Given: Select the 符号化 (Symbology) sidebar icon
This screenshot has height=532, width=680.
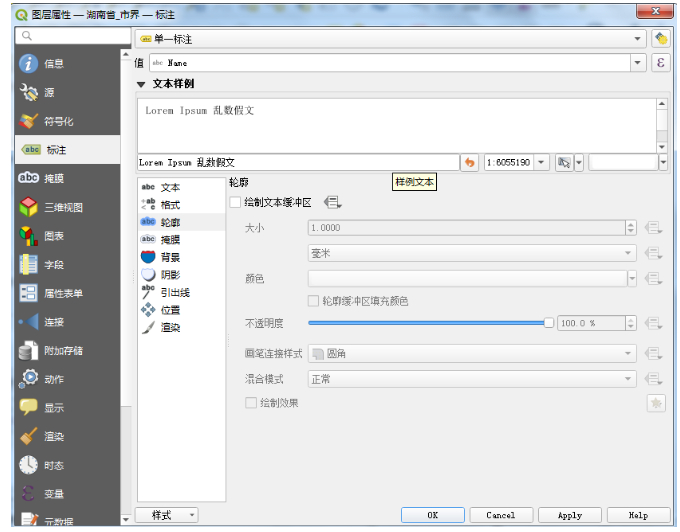Looking at the screenshot, I should click(29, 121).
